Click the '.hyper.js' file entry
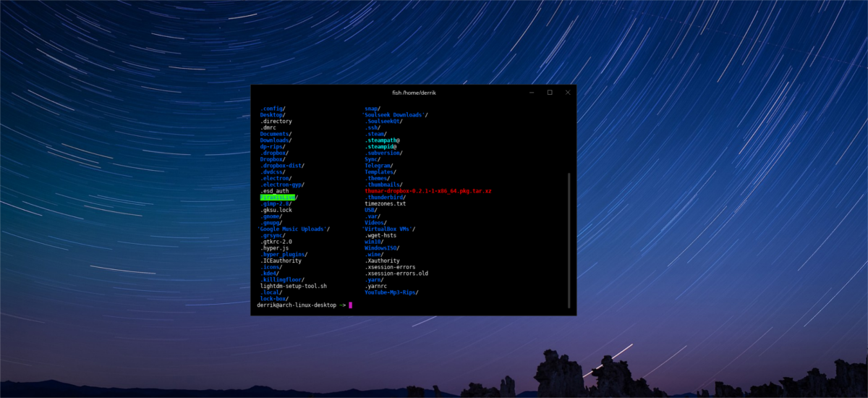The image size is (868, 398). [274, 248]
